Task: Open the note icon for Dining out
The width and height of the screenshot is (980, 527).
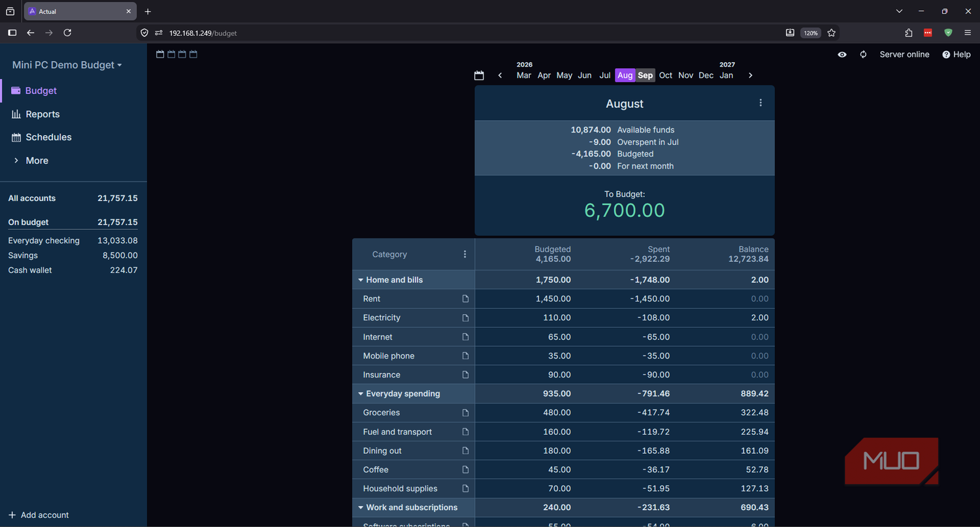Action: [466, 451]
